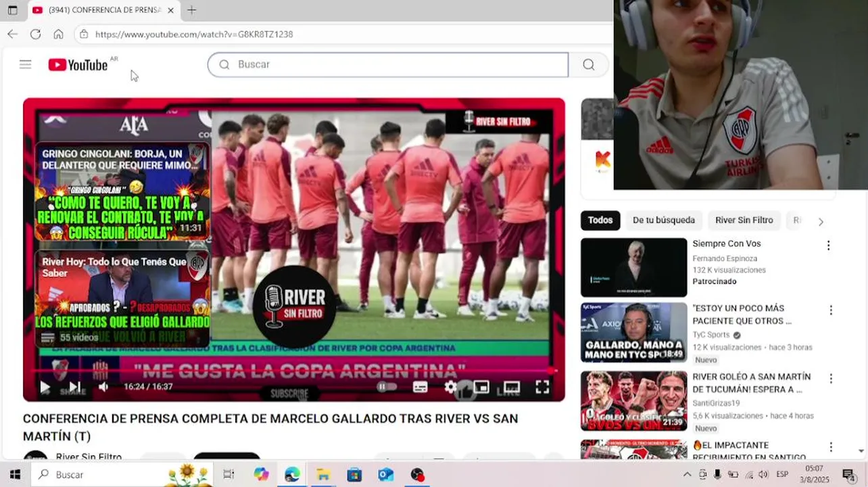The width and height of the screenshot is (868, 487).
Task: Go back with the browser back arrow
Action: click(x=12, y=34)
